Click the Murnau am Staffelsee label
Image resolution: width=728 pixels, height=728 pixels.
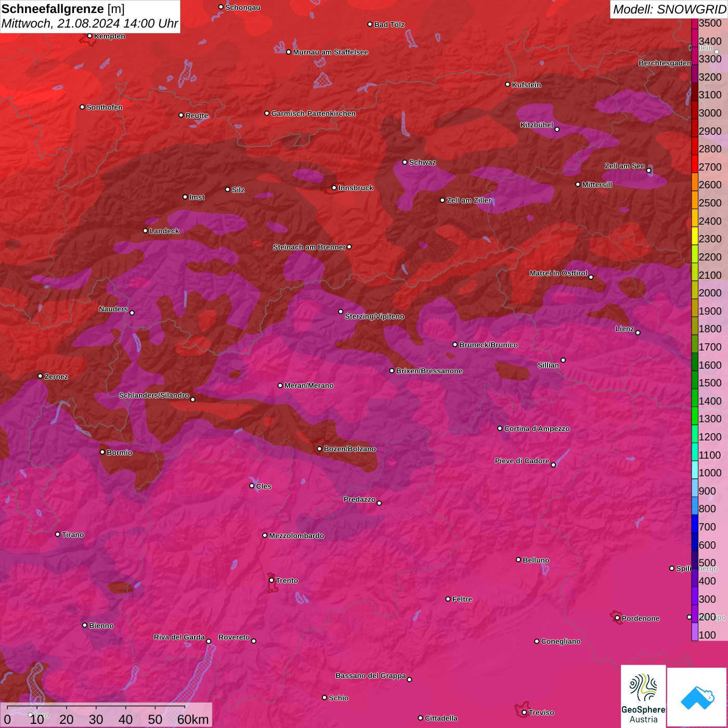pos(331,52)
